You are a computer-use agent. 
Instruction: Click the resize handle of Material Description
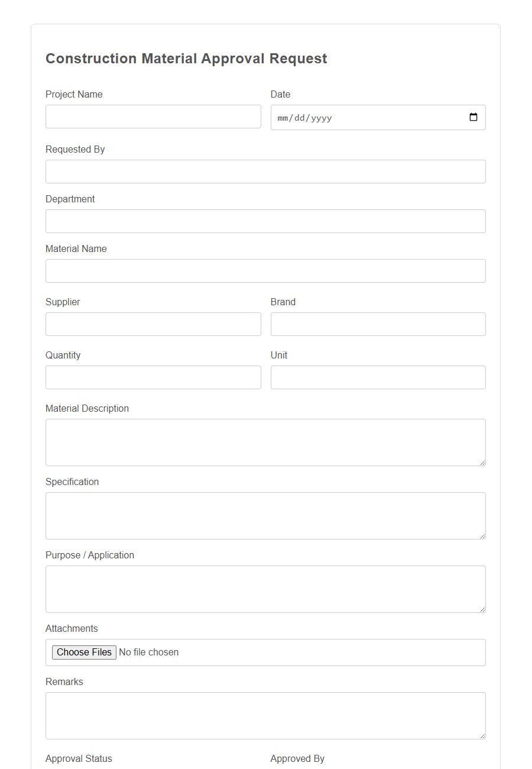pyautogui.click(x=482, y=463)
